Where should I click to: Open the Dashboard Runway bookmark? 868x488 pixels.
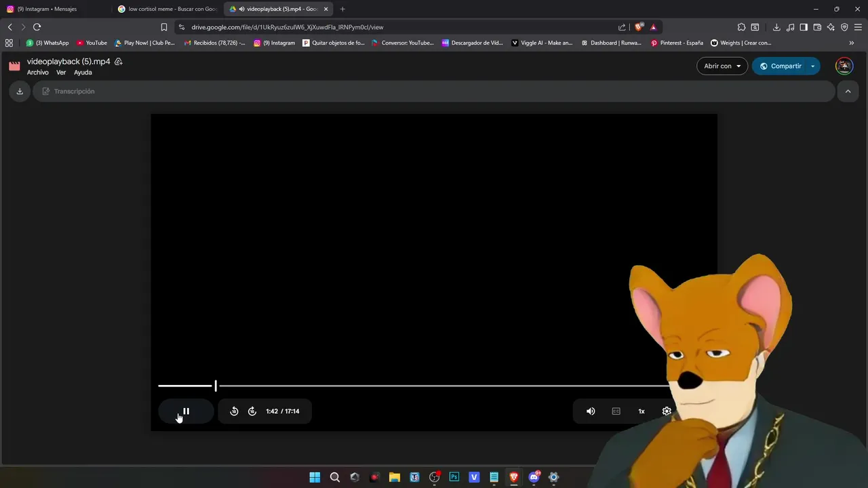coord(611,43)
